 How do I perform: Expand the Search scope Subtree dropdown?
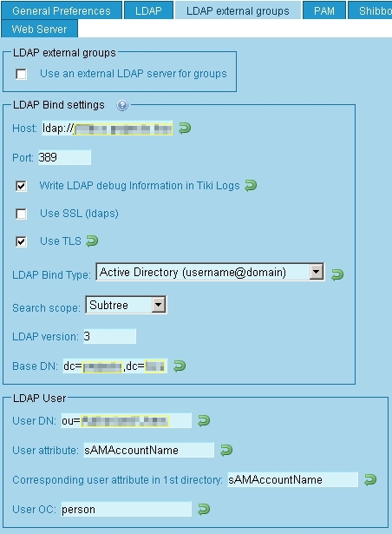tap(126, 305)
